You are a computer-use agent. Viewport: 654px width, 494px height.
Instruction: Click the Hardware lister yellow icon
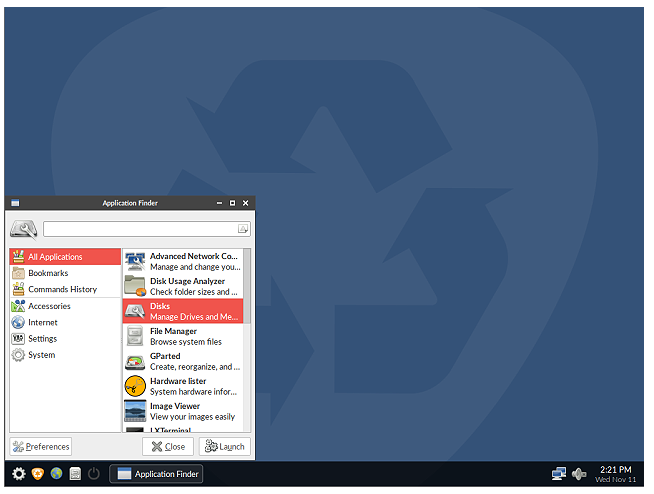(135, 386)
